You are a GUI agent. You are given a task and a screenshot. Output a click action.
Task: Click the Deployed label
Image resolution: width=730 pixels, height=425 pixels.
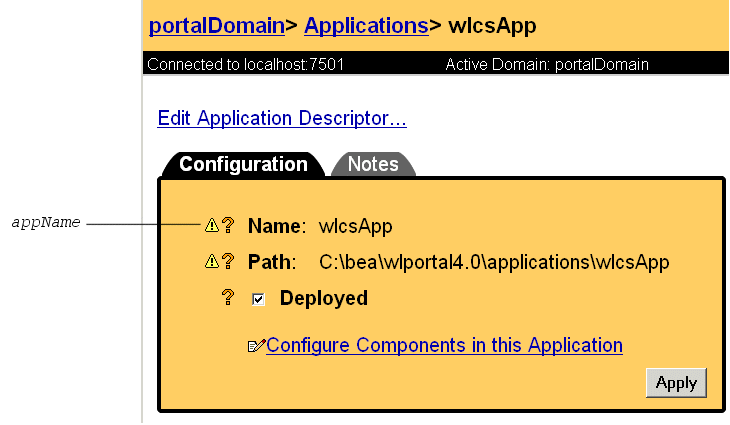[324, 298]
